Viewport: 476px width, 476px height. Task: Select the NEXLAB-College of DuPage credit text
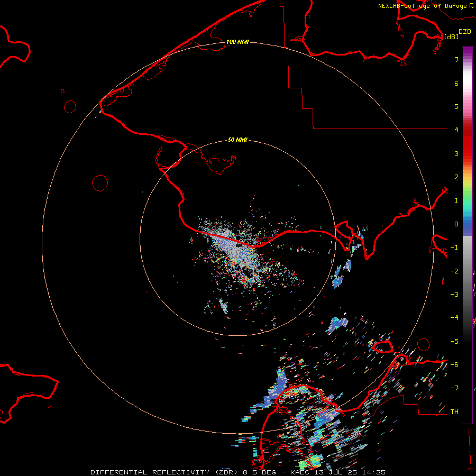(426, 6)
